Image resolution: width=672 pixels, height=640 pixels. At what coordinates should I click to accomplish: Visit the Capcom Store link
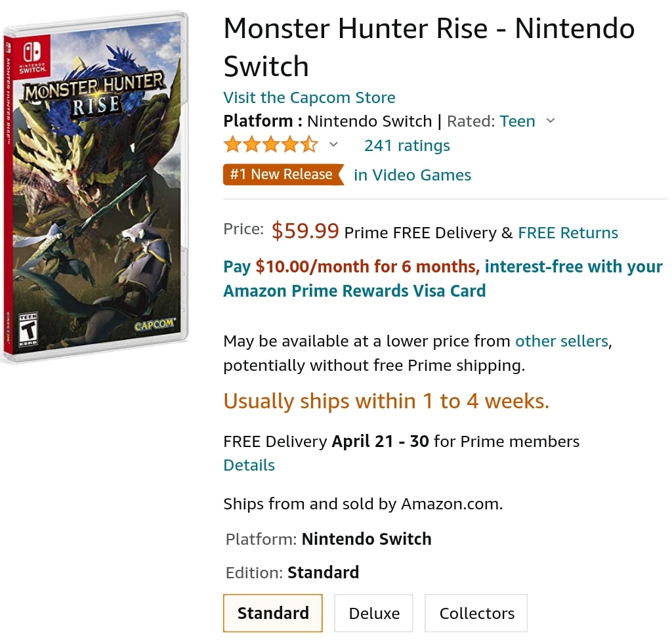[309, 98]
